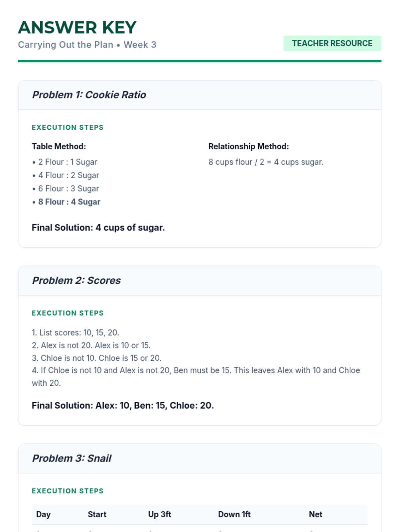Screen dimensions: 399x532
Task: Click the Problem 1: Cookie Ratio header
Action: pyautogui.click(x=89, y=95)
